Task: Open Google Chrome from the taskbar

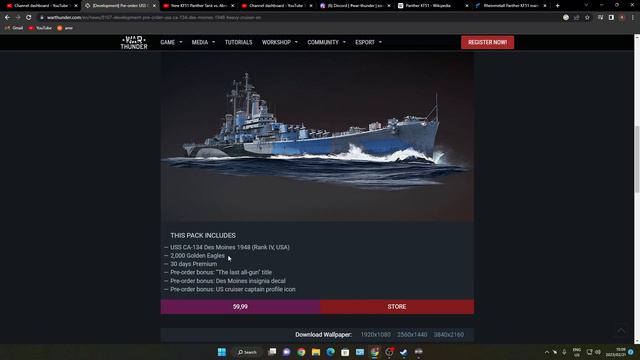Action: (301, 352)
